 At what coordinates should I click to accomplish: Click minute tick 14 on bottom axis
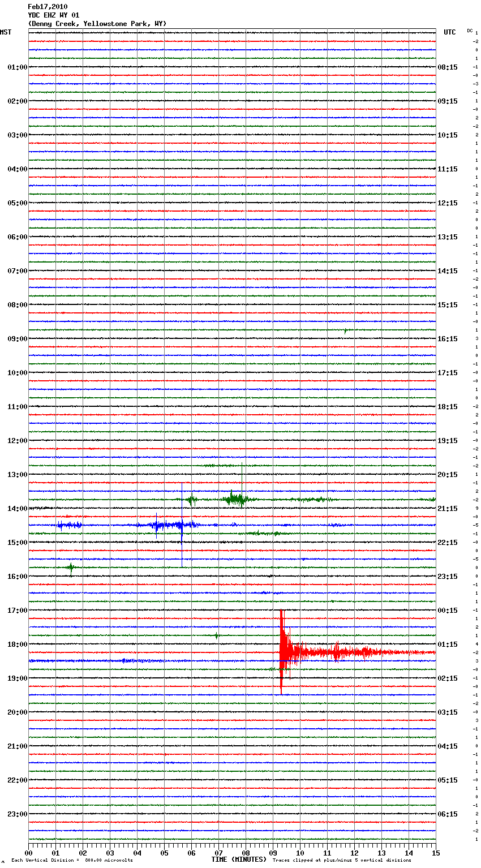[x=409, y=853]
